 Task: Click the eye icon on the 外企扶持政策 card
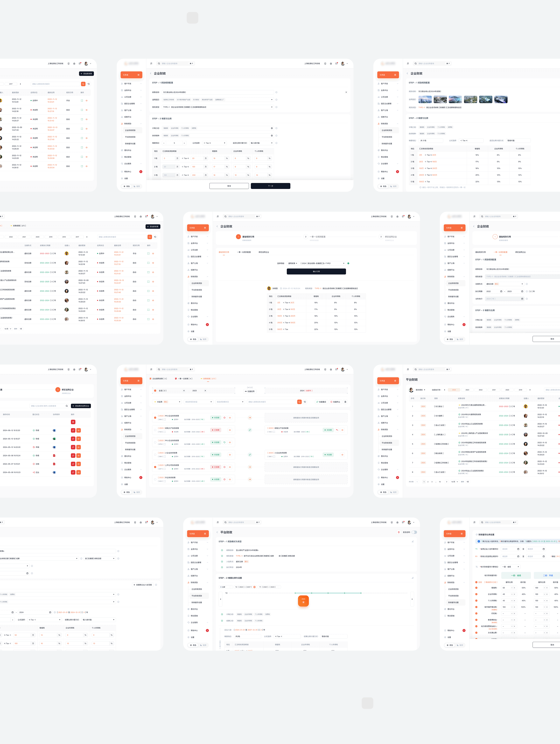click(230, 479)
